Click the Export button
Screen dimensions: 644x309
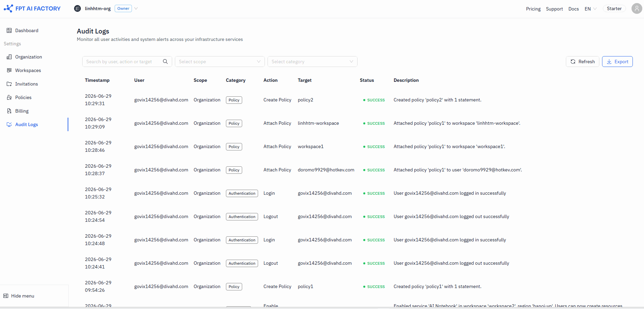coord(617,62)
